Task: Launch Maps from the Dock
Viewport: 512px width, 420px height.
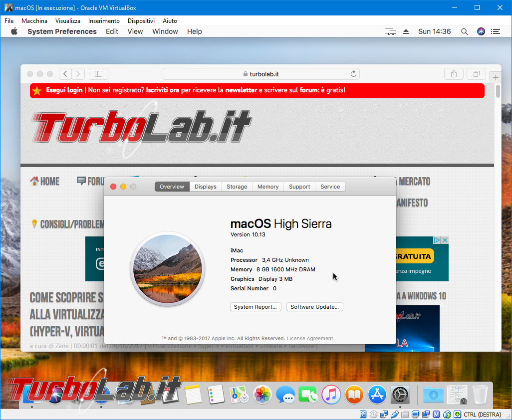Action: pyautogui.click(x=239, y=395)
